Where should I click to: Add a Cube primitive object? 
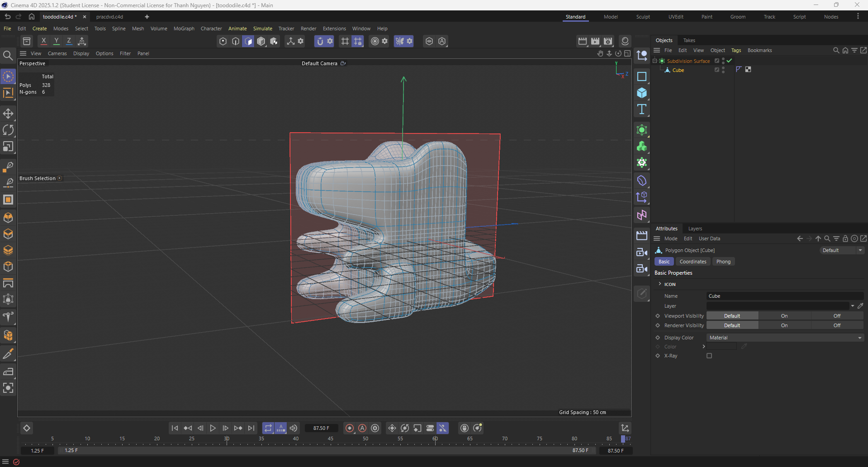click(x=641, y=93)
